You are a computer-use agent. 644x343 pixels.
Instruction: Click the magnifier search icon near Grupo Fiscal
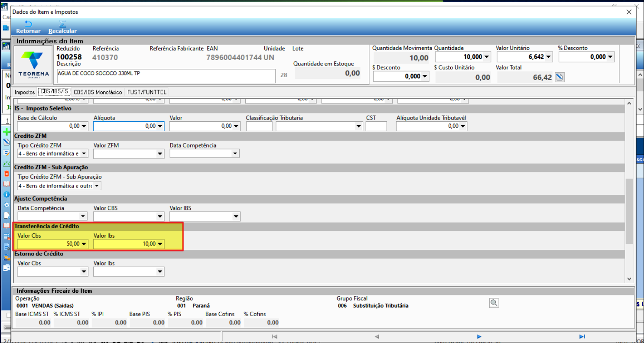[494, 303]
